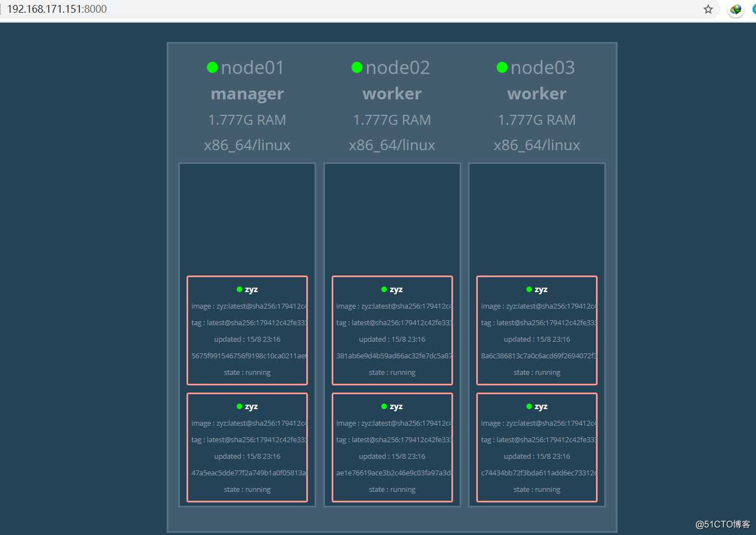This screenshot has width=756, height=535.
Task: Click the manager role label
Action: click(247, 94)
